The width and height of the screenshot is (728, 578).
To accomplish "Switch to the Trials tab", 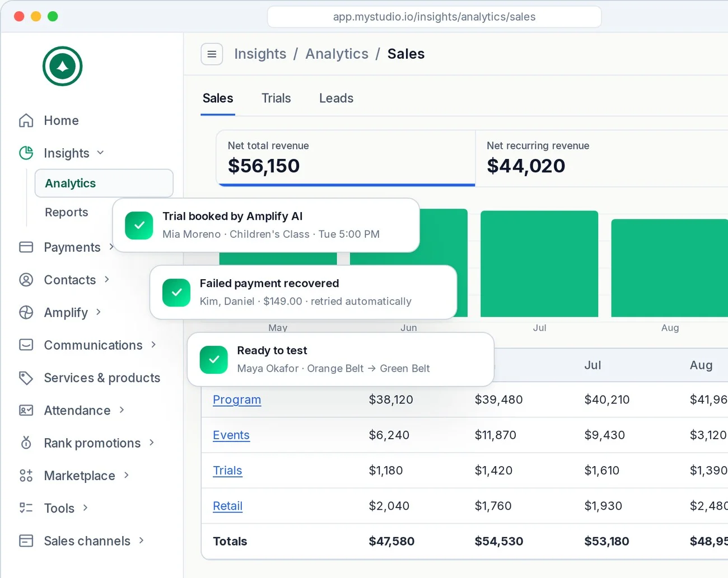I will click(276, 98).
